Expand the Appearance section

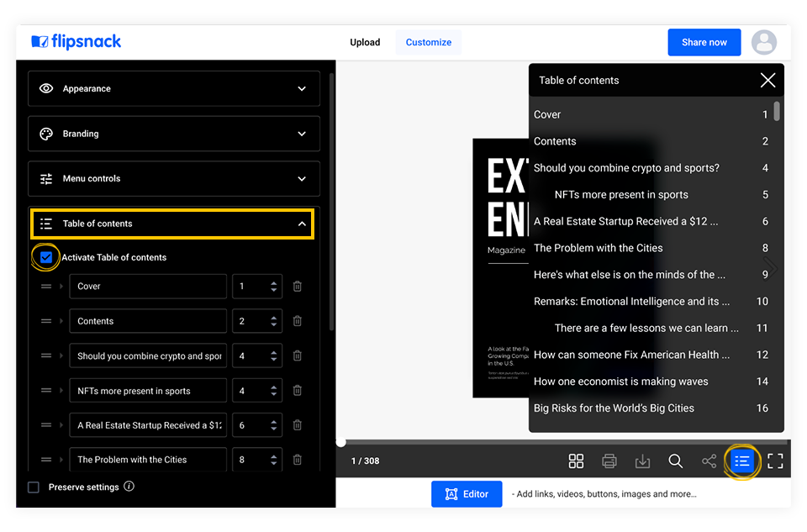(x=174, y=88)
